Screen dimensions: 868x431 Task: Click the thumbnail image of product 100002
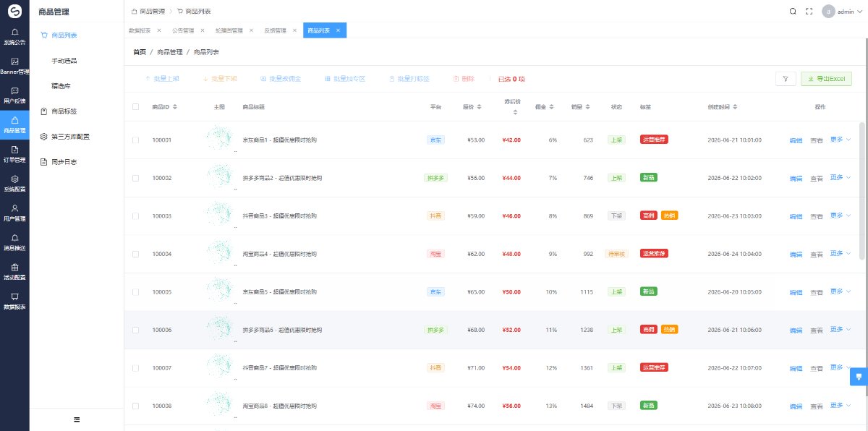coord(219,177)
